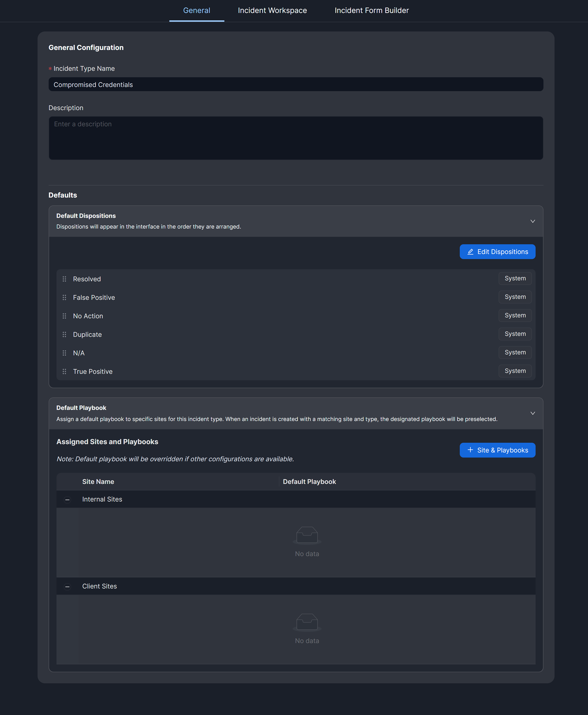Collapse the Default Dispositions section chevron
The height and width of the screenshot is (715, 588).
533,221
